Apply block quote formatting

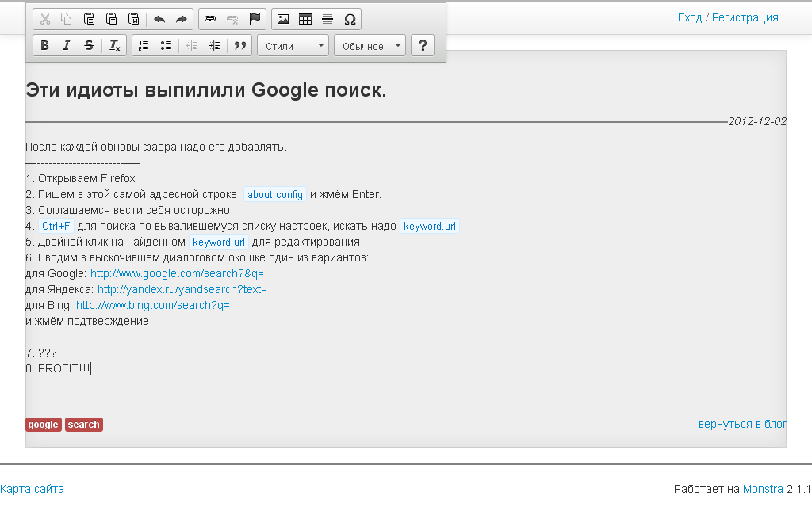239,46
